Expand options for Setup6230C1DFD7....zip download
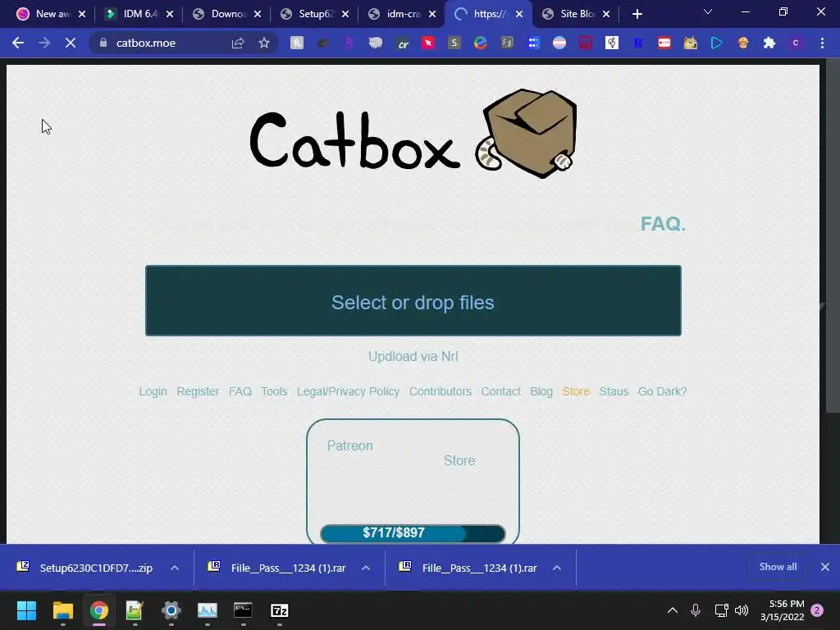This screenshot has height=630, width=840. point(175,568)
